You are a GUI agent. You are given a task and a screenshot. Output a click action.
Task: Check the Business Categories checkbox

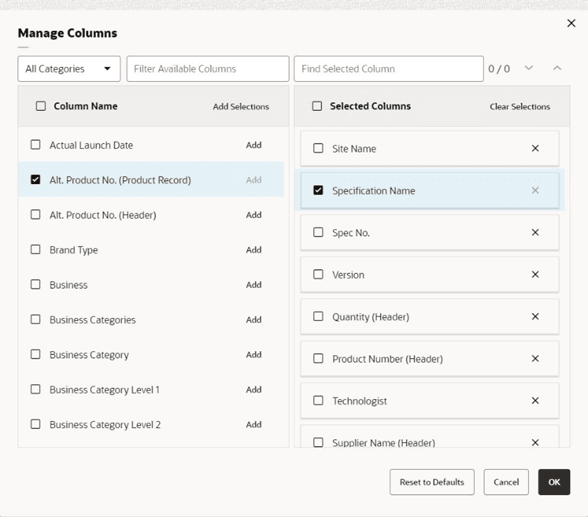coord(35,319)
